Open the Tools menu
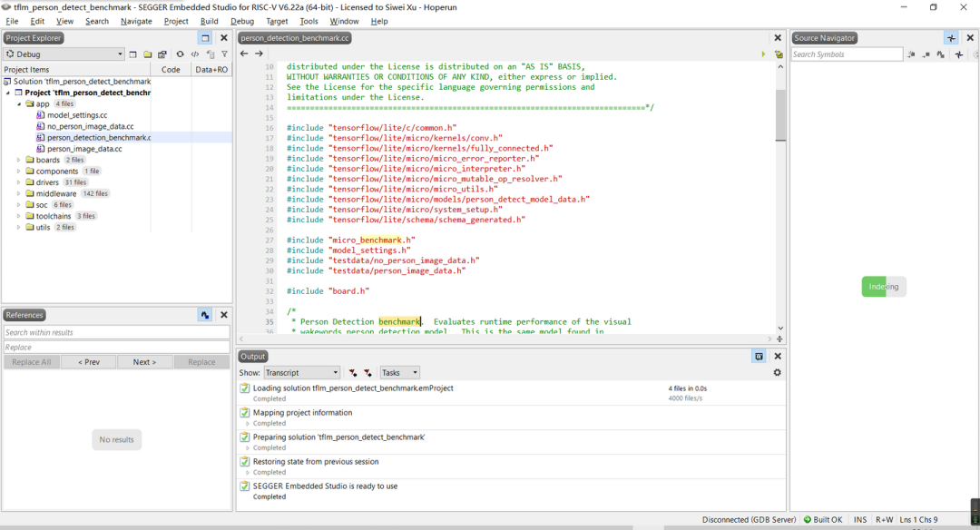980x530 pixels. point(309,21)
